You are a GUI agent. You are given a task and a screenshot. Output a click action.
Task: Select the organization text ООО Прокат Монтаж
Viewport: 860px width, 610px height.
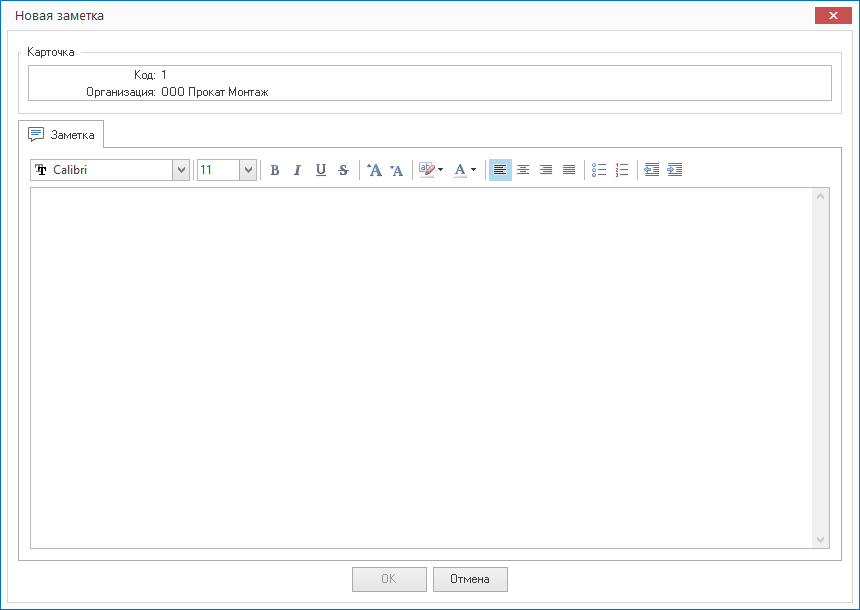(x=214, y=92)
